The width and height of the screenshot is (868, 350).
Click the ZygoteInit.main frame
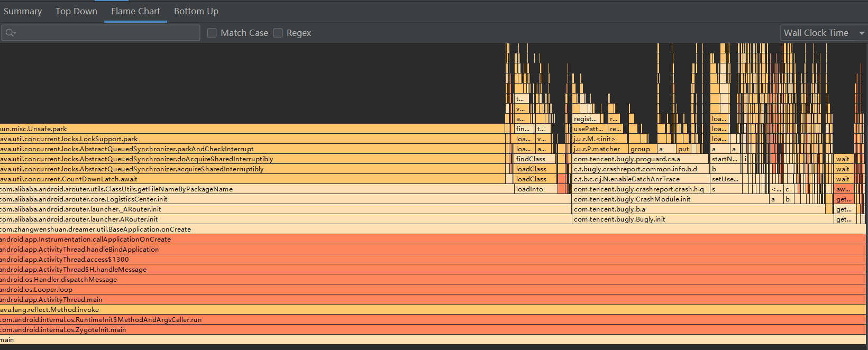(433, 330)
